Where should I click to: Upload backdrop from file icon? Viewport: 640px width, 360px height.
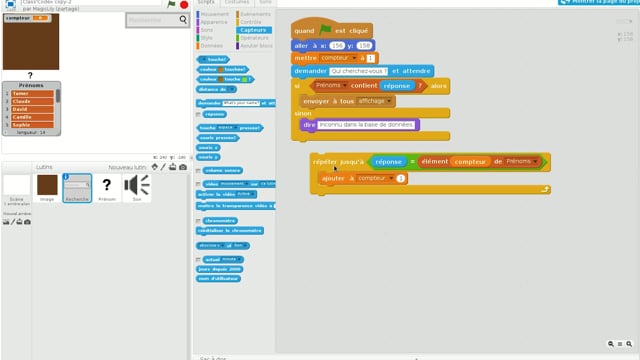(x=19, y=222)
